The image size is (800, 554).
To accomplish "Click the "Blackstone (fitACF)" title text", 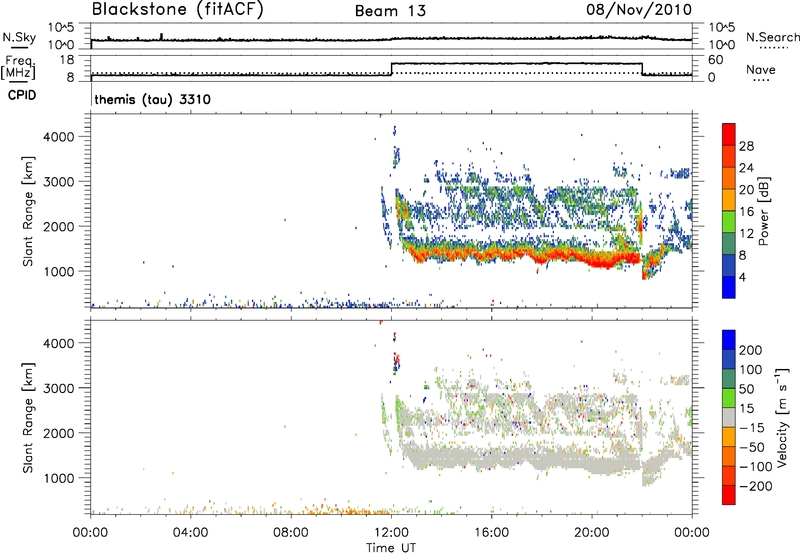I will click(178, 10).
